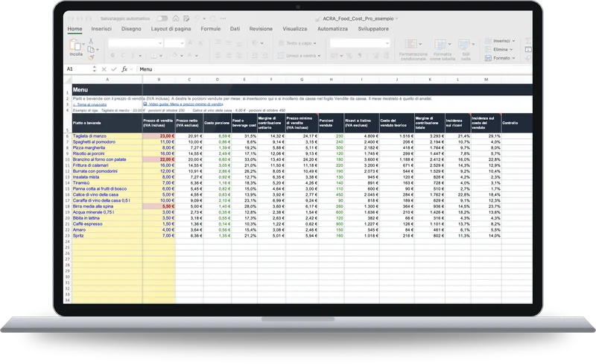Select the Birra media alla spina cell
This screenshot has width=596, height=364.
click(107, 206)
